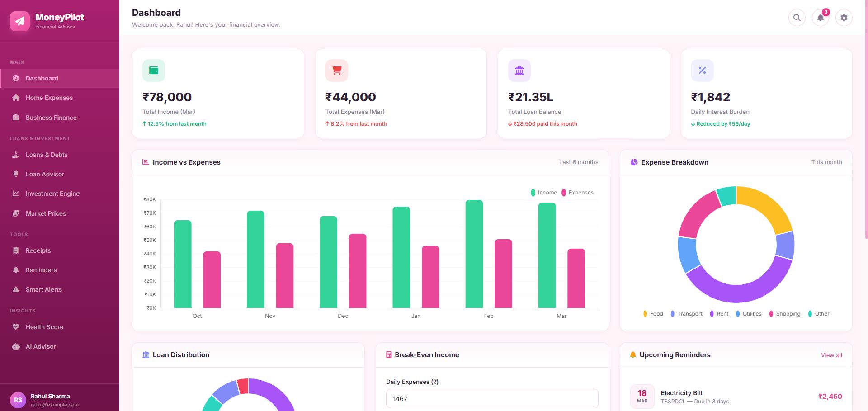Viewport: 868px width, 411px height.
Task: Click the RS user avatar
Action: (x=18, y=400)
